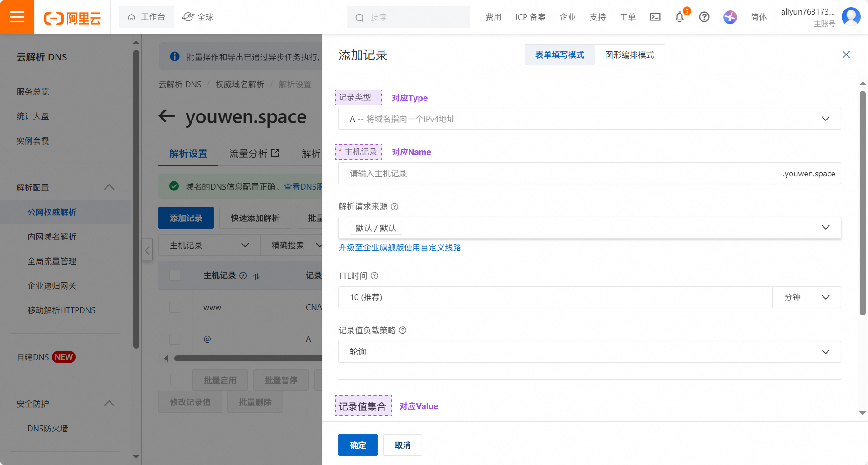The image size is (868, 465).
Task: Open the orange hamburger menu
Action: click(x=17, y=17)
